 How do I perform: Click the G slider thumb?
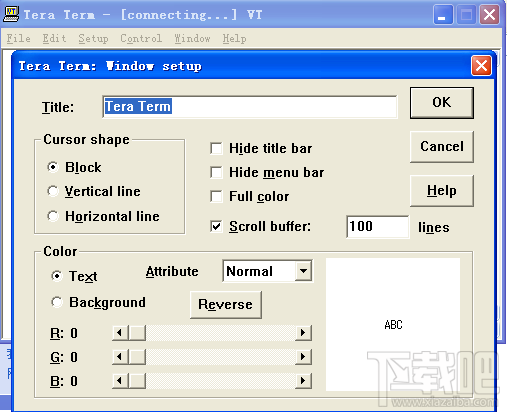pyautogui.click(x=137, y=357)
